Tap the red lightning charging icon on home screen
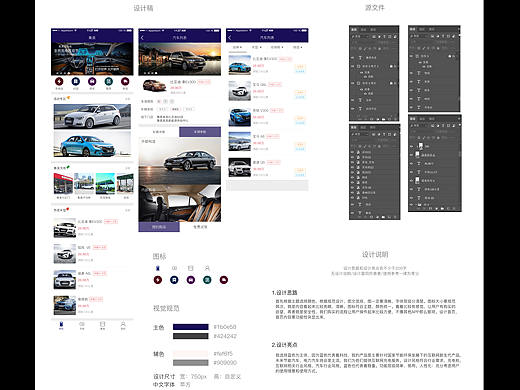This screenshot has height=390, width=520. click(59, 81)
